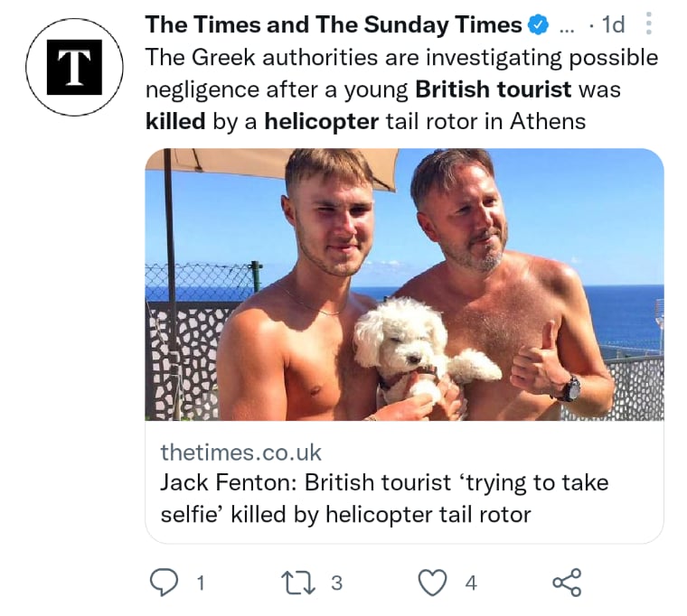This screenshot has width=687, height=616.
Task: Click the bold word 'helicopter' in tweet
Action: pyautogui.click(x=322, y=121)
